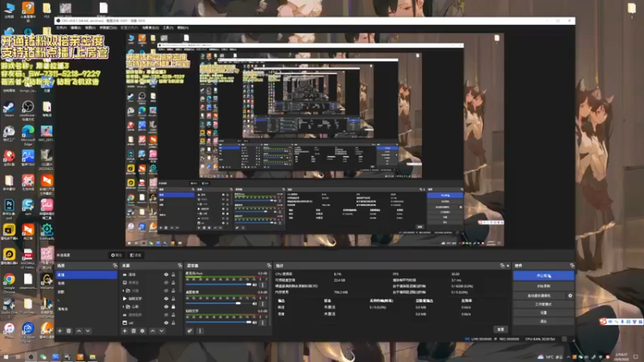
Task: Open third mixer channel three-dot options menu
Action: (x=263, y=323)
